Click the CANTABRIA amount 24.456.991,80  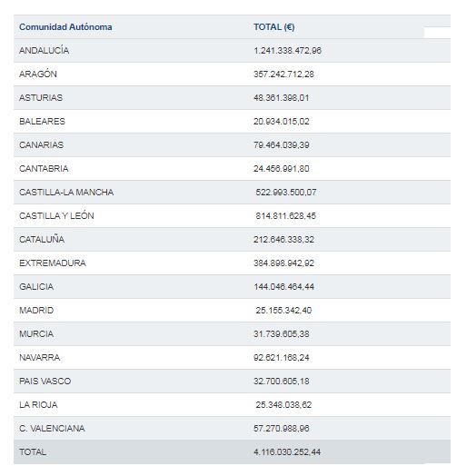281,168
